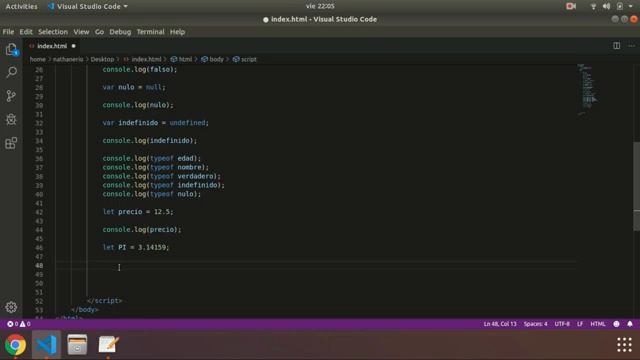Image resolution: width=640 pixels, height=360 pixels.
Task: Split the editor to the right
Action: coord(616,46)
